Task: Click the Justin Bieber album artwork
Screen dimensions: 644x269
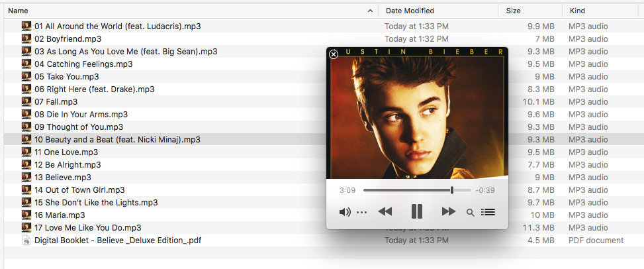Action: click(417, 113)
